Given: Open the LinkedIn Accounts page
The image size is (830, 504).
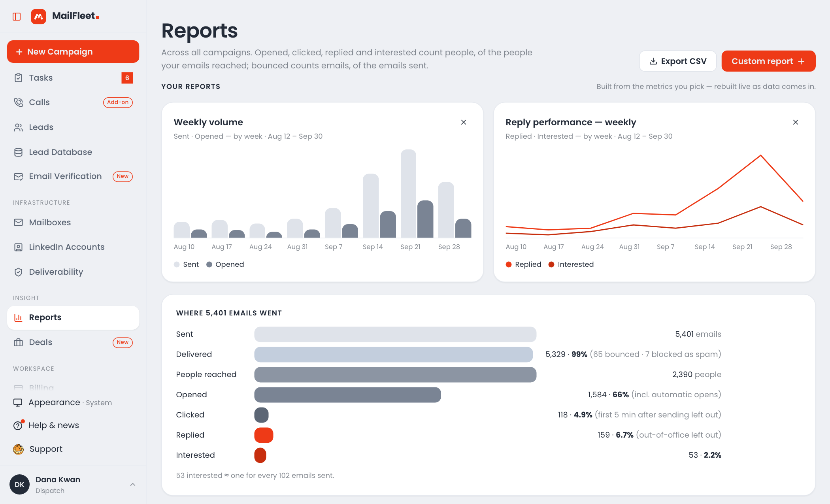Looking at the screenshot, I should coord(73,247).
